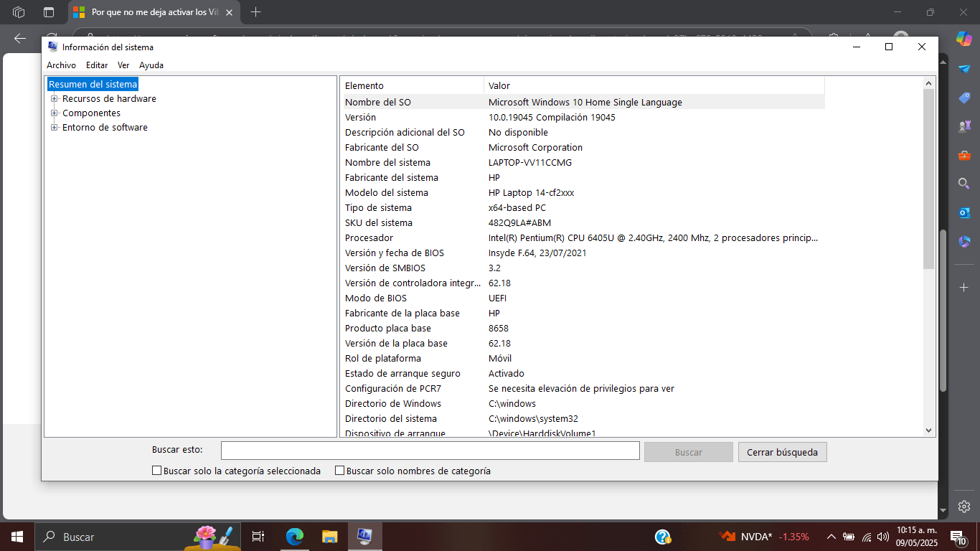Click 'Configuración de PCR7' row
Image resolution: width=980 pixels, height=551 pixels.
(584, 388)
